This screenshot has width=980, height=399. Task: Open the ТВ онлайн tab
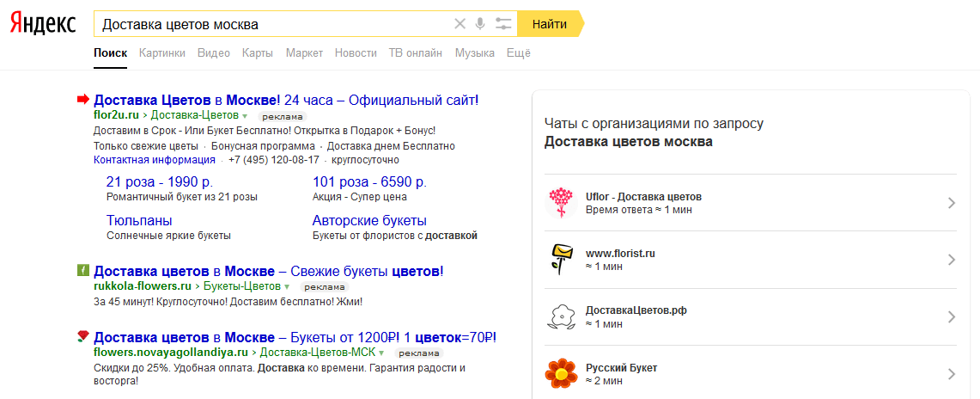tap(416, 53)
